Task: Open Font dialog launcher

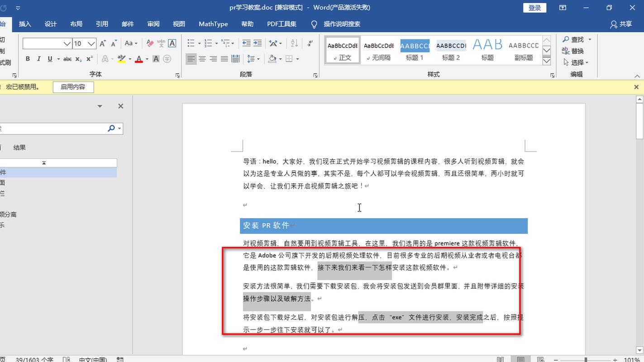Action: (x=177, y=76)
